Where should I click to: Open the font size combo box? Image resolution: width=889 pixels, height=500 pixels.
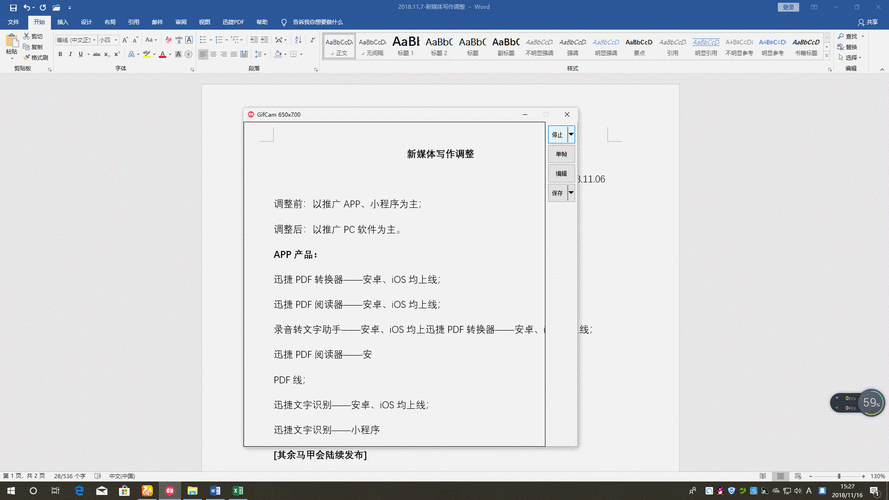click(108, 40)
